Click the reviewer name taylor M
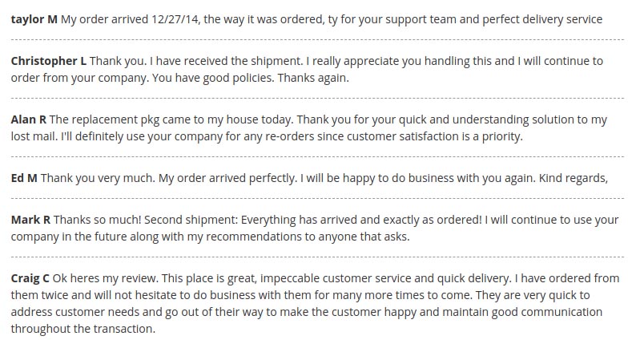The width and height of the screenshot is (644, 340). tap(34, 19)
